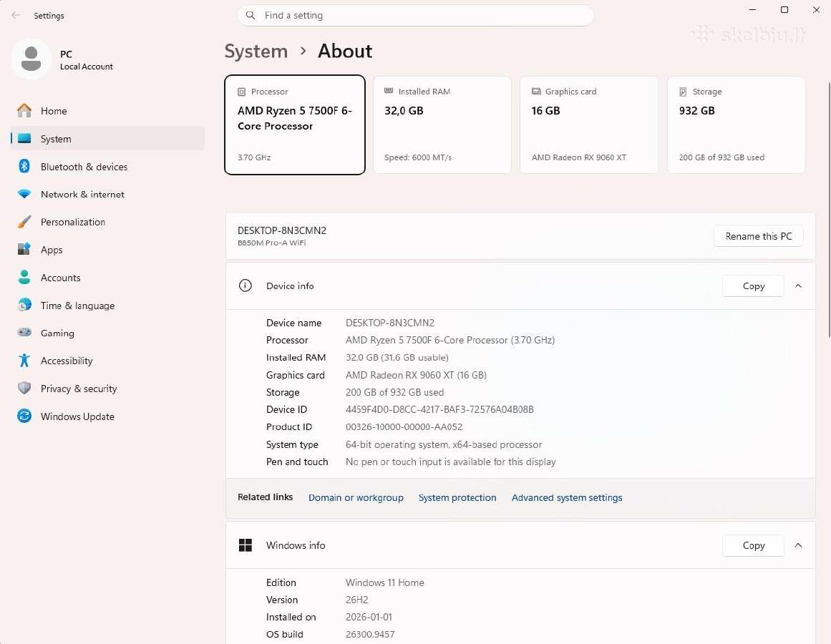Click the Rename this PC button
The width and height of the screenshot is (831, 644).
(x=759, y=236)
